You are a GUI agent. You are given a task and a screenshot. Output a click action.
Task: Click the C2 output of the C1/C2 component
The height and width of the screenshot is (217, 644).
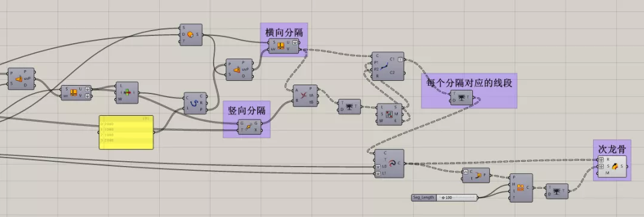(x=392, y=73)
